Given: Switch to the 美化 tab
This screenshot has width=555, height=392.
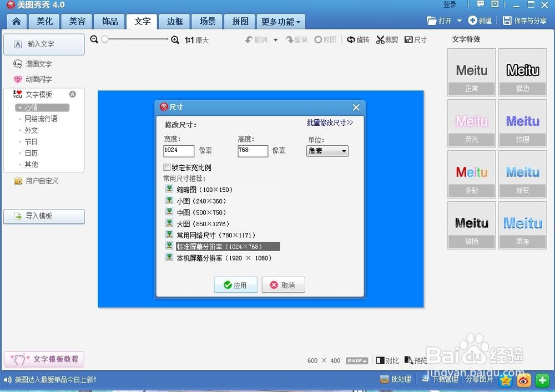Looking at the screenshot, I should click(x=44, y=21).
